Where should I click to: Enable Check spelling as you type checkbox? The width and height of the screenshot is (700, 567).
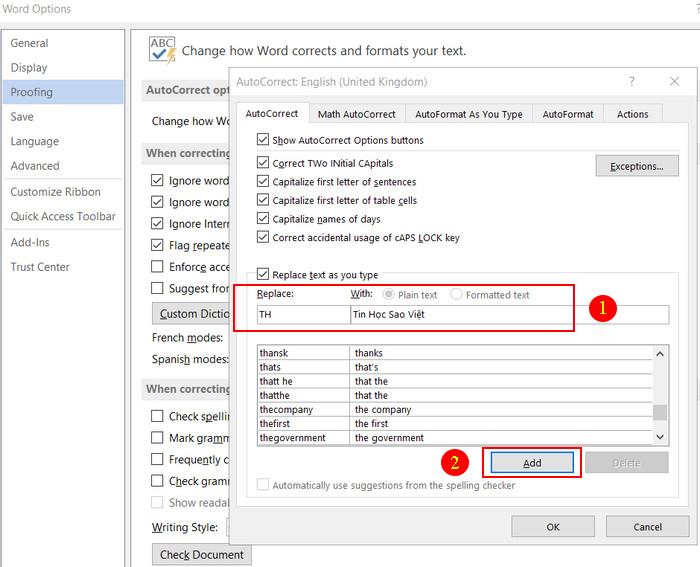[157, 416]
